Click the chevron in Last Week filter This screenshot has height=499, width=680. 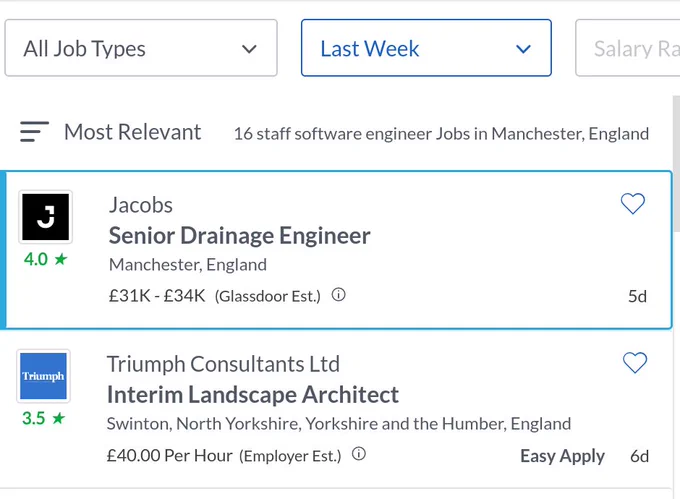(x=523, y=49)
